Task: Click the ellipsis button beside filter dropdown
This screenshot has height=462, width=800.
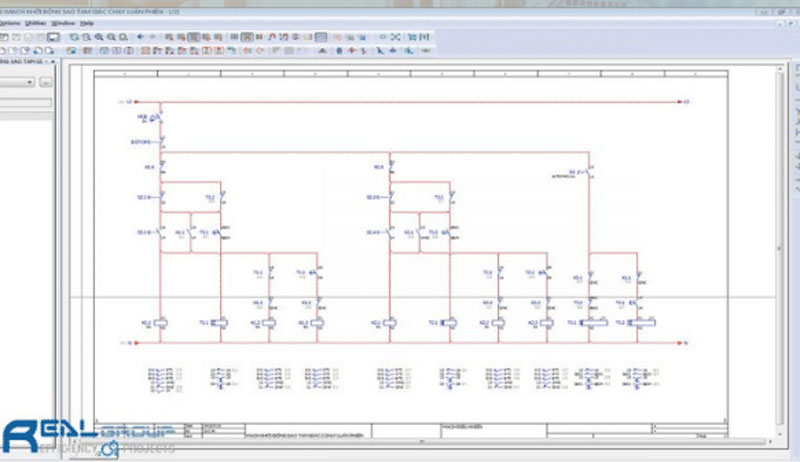Action: [45, 82]
